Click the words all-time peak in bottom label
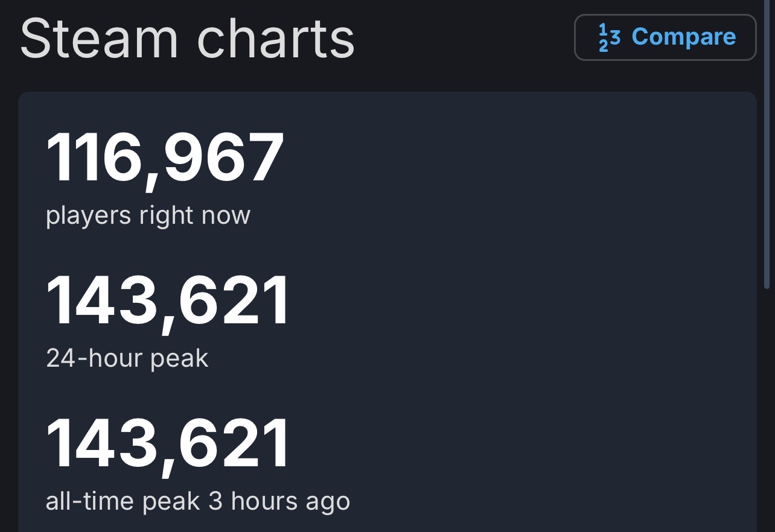This screenshot has height=532, width=775. point(123,501)
